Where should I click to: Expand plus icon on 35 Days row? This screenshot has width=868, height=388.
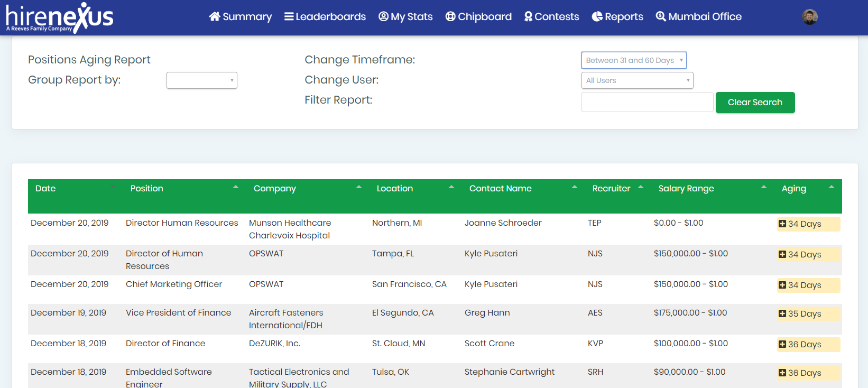pyautogui.click(x=782, y=313)
